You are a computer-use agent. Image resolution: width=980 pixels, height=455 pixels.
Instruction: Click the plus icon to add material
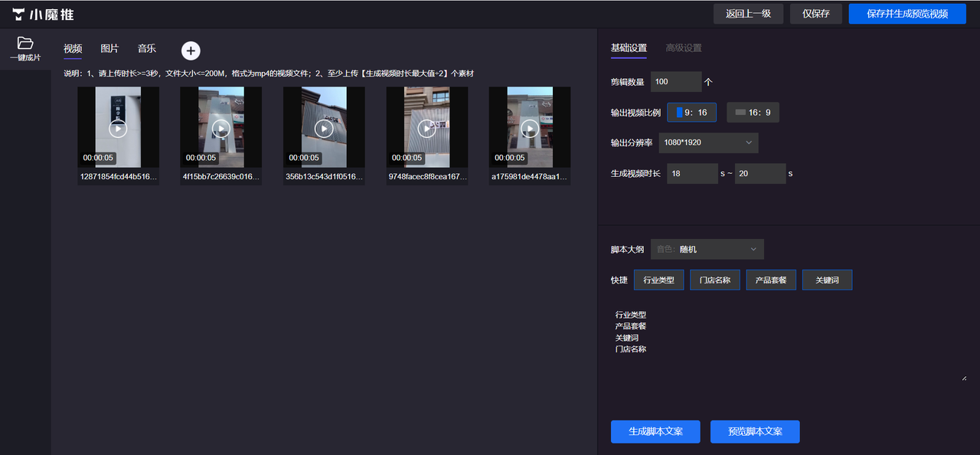pyautogui.click(x=191, y=51)
